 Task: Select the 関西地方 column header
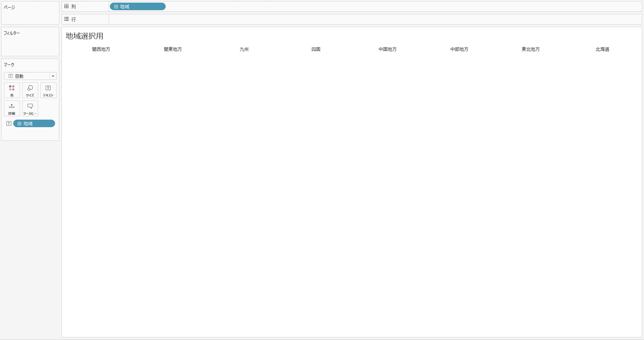click(x=101, y=49)
